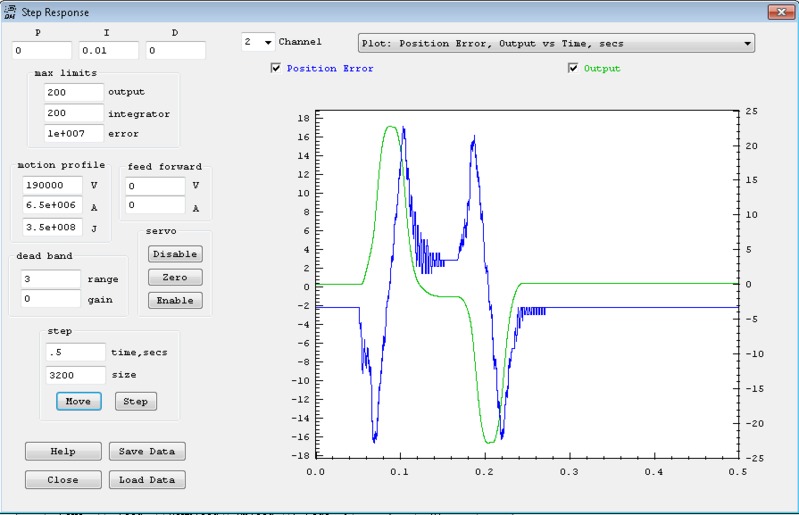Click the Save Data button
Image resolution: width=799 pixels, height=515 pixels.
(146, 451)
